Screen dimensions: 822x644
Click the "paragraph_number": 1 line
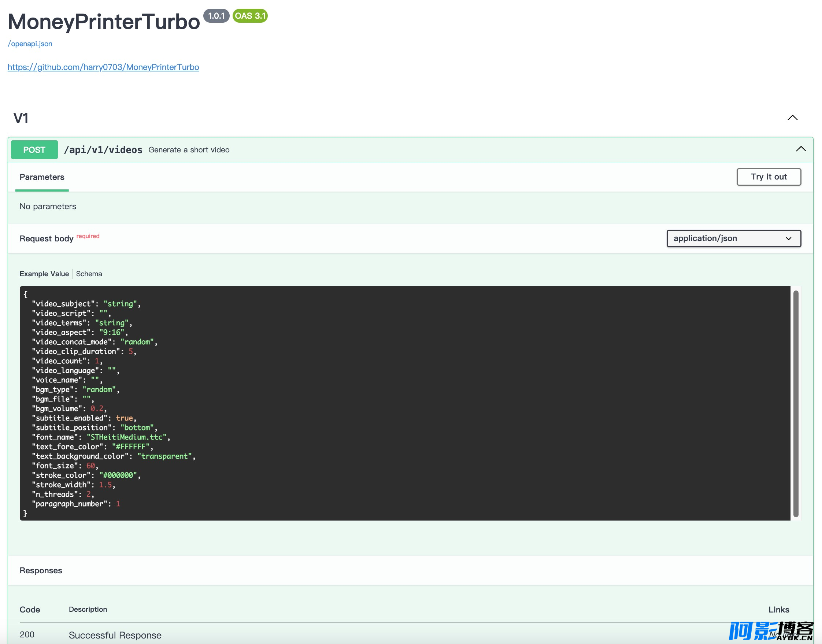(x=76, y=504)
